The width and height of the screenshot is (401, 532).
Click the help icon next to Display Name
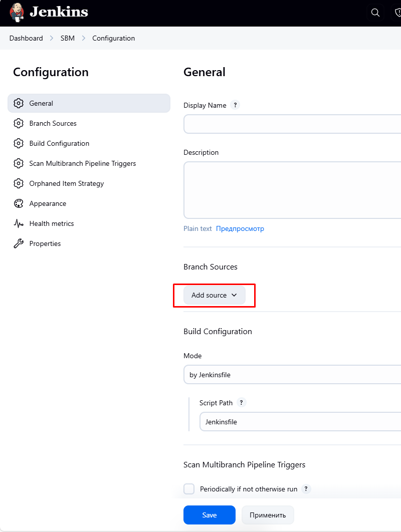click(235, 105)
